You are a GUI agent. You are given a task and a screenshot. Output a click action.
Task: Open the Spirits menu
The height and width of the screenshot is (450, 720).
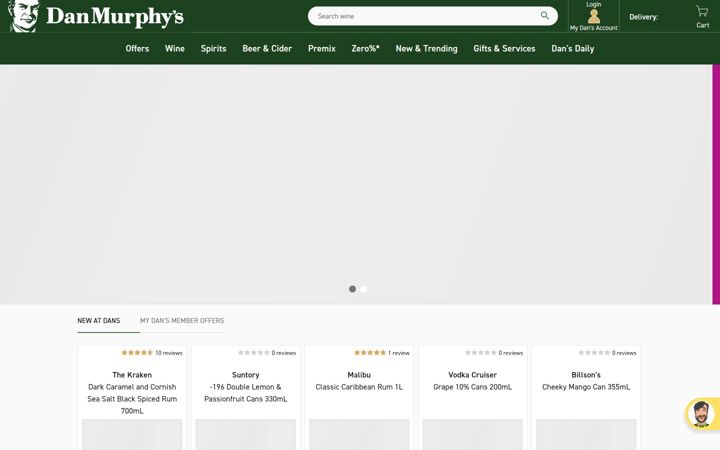tap(214, 49)
